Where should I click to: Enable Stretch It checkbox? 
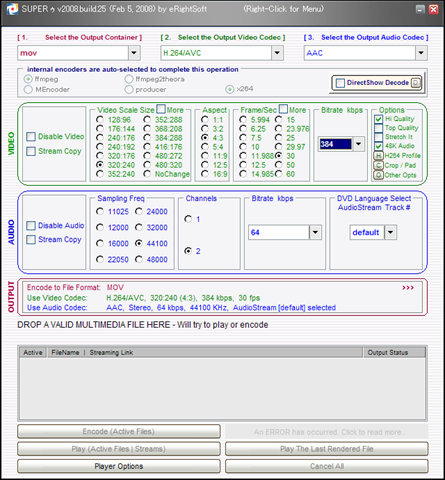point(378,137)
